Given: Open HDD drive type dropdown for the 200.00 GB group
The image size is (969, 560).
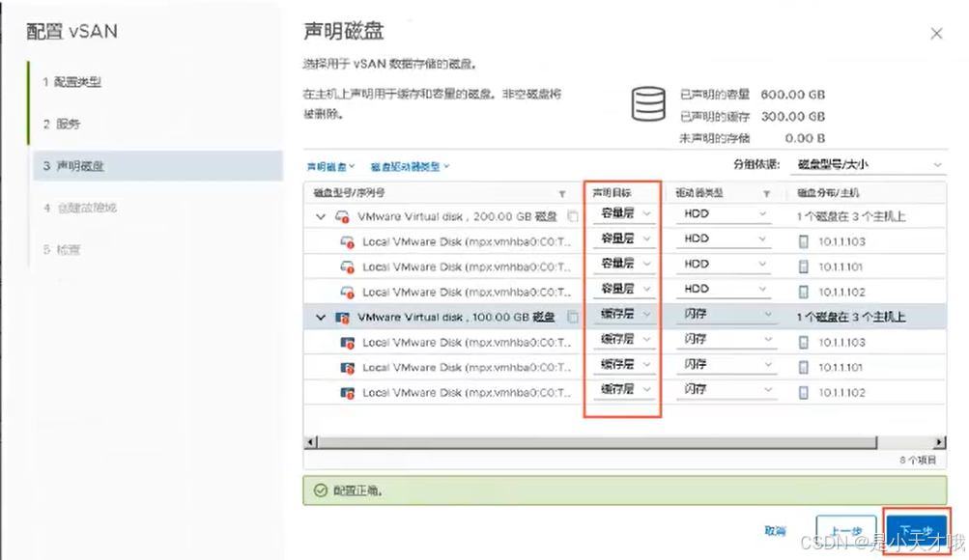Looking at the screenshot, I should [723, 214].
